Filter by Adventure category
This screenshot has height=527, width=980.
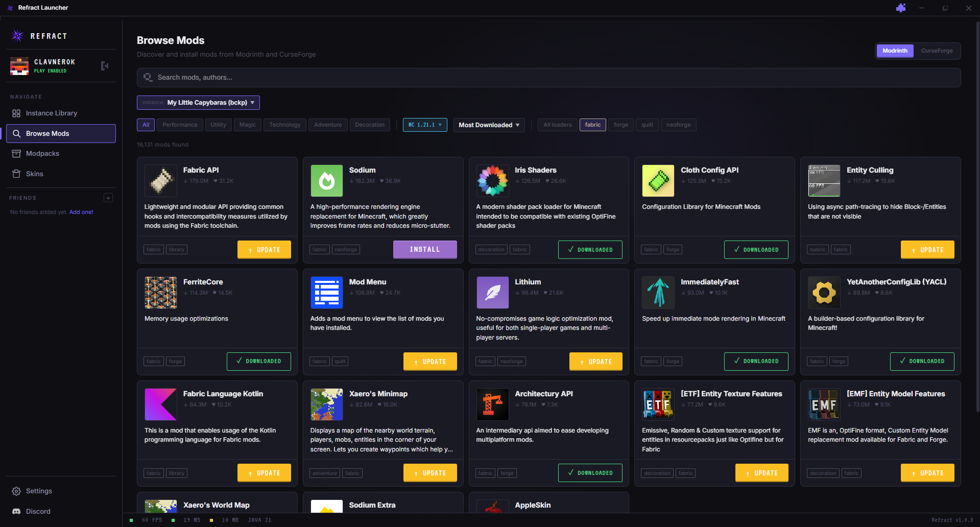click(x=328, y=125)
